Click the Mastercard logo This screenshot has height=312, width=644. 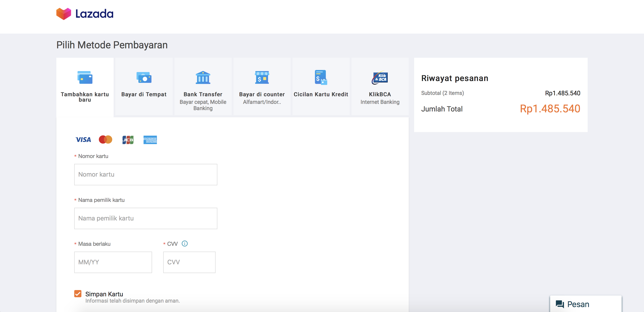point(106,140)
